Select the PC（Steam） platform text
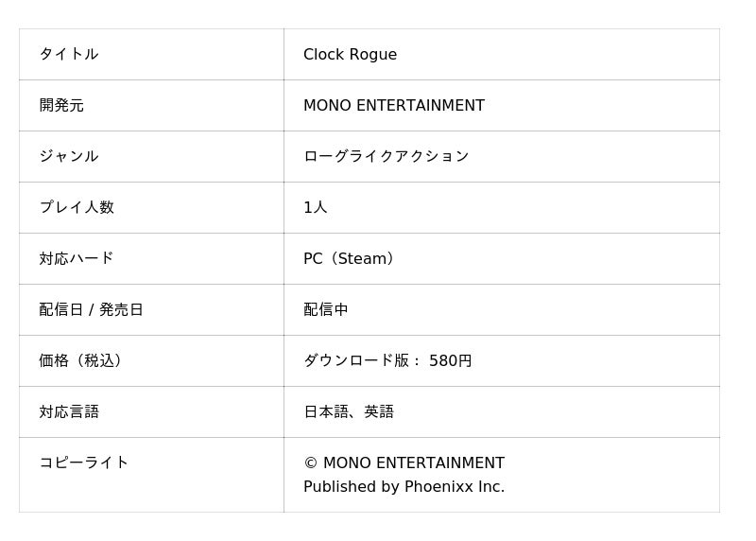This screenshot has height=541, width=756. tap(350, 258)
